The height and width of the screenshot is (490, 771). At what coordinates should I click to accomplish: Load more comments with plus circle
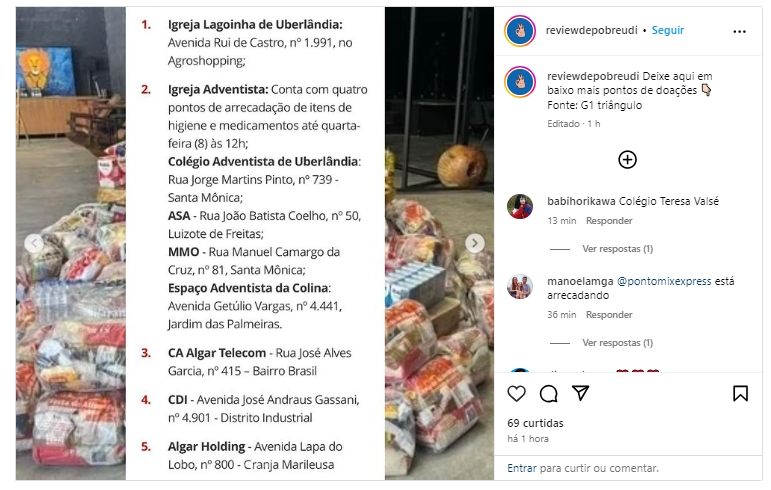627,160
